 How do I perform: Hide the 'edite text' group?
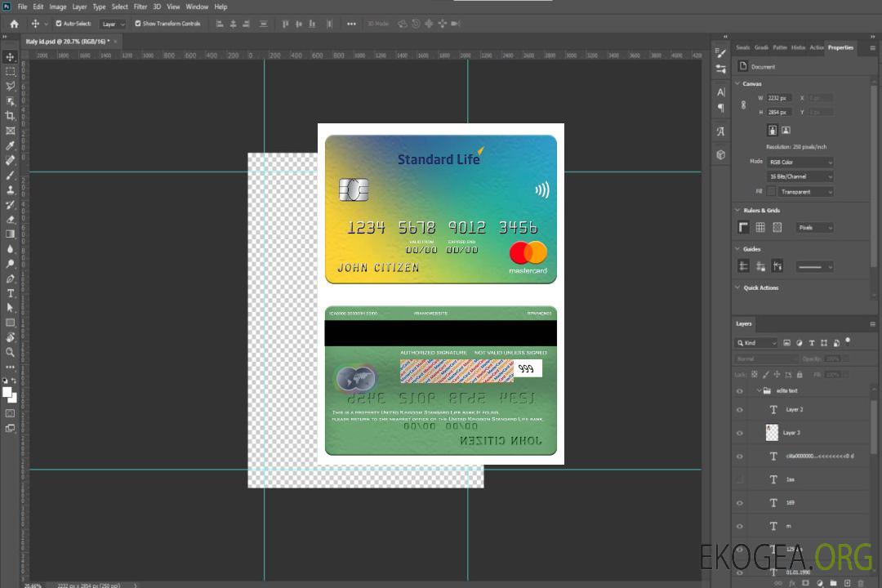pos(740,390)
